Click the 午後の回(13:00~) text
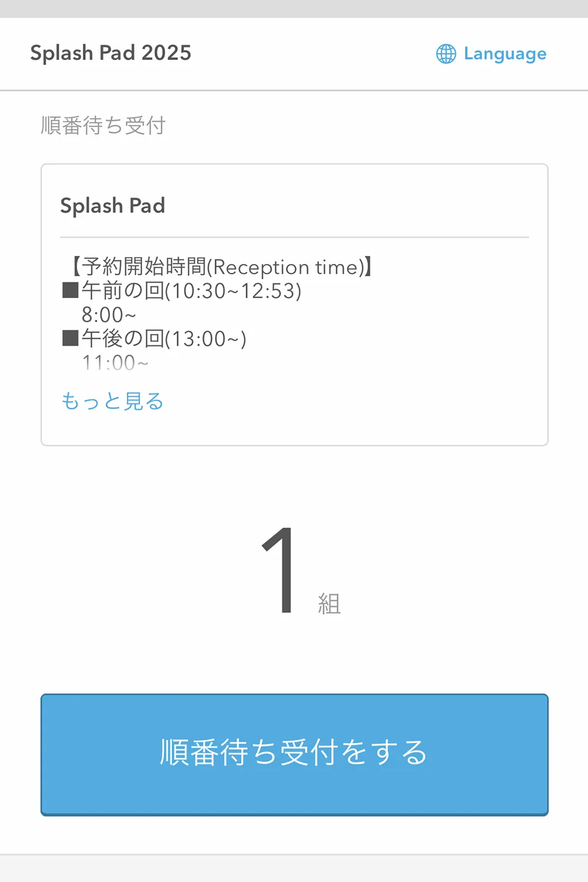 click(x=163, y=338)
